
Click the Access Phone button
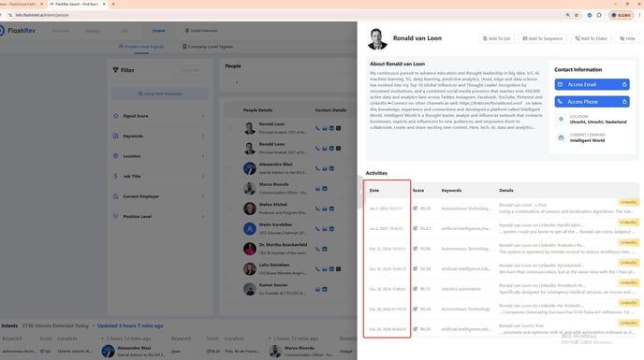pyautogui.click(x=592, y=102)
